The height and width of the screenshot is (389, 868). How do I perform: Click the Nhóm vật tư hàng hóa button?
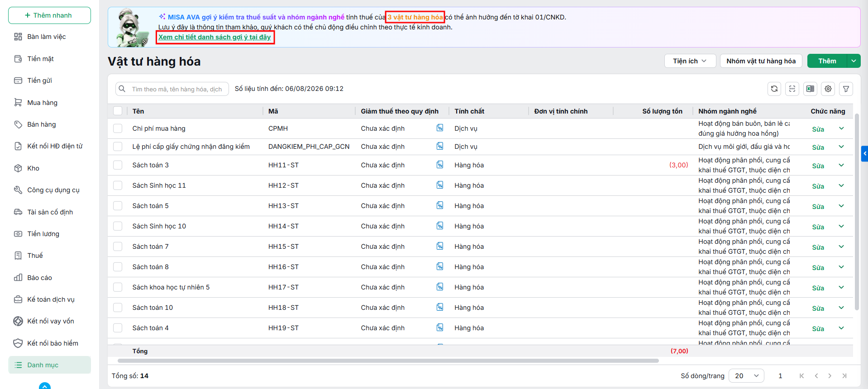pos(761,61)
